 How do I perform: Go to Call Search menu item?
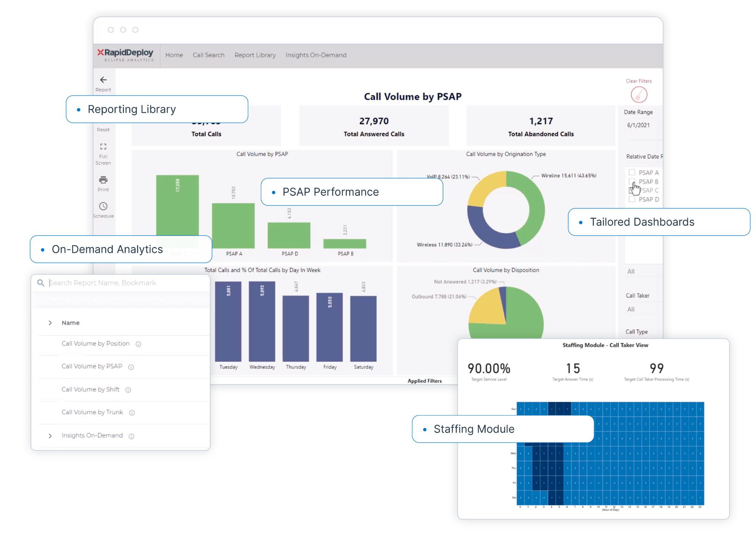[x=209, y=55]
